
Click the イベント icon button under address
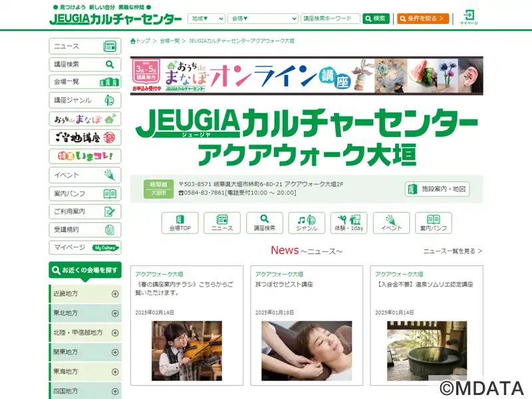[x=391, y=223]
